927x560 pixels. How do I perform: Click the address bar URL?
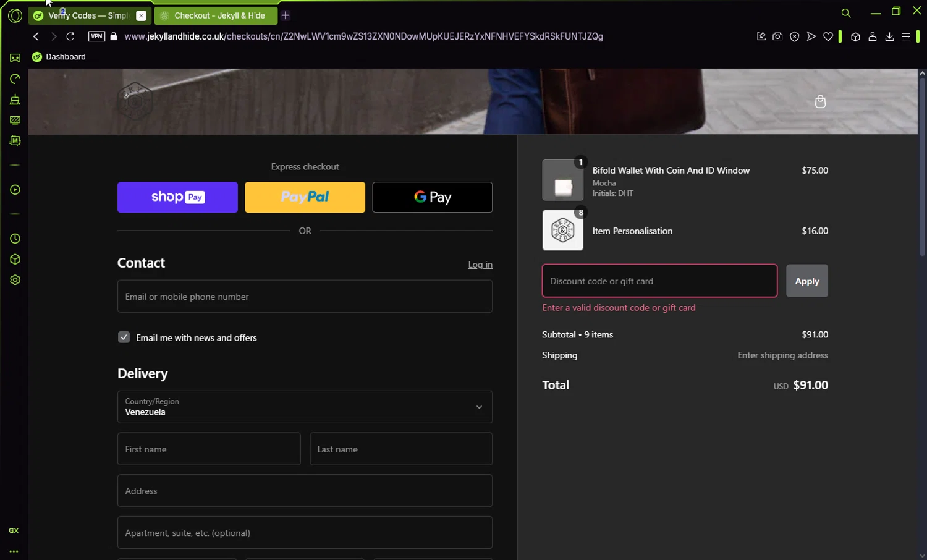click(x=363, y=36)
